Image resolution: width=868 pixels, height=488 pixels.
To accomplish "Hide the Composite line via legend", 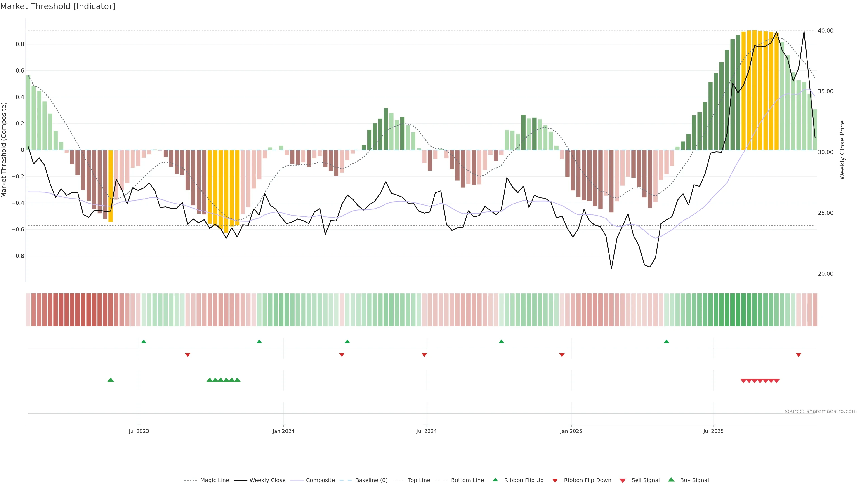I will 320,480.
